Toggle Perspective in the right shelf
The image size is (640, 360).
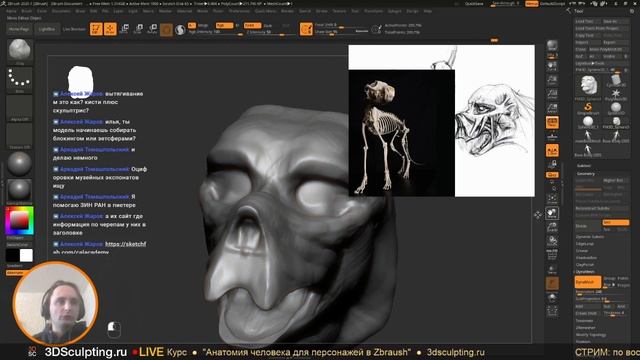(x=552, y=122)
